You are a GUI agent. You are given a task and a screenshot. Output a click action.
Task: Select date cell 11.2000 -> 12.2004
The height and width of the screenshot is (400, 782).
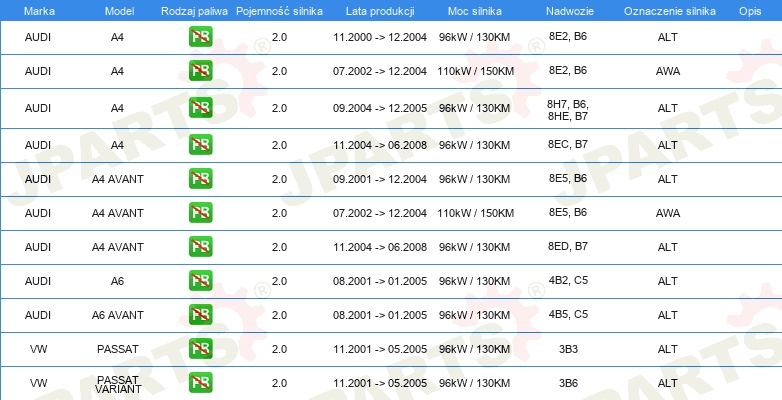pos(380,37)
